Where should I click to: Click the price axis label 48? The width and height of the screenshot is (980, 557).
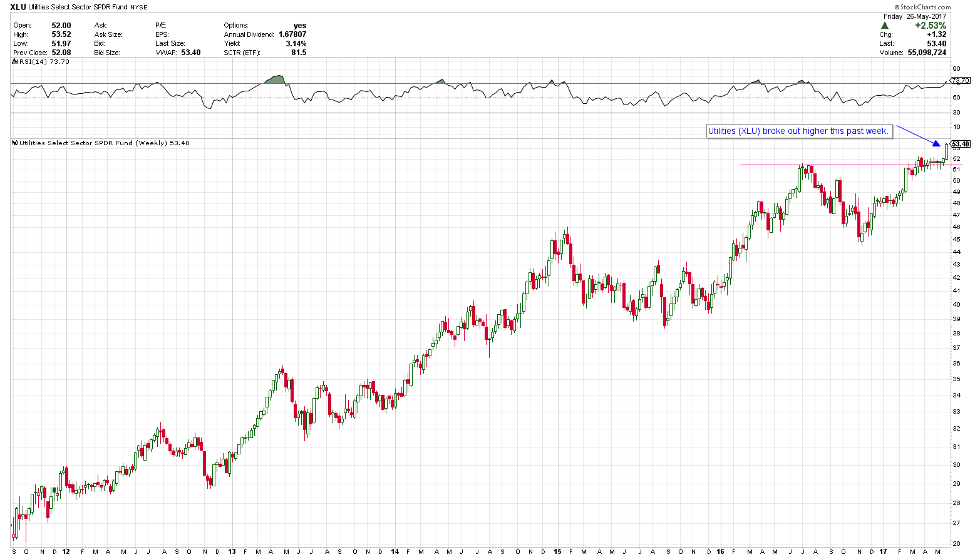pos(956,203)
